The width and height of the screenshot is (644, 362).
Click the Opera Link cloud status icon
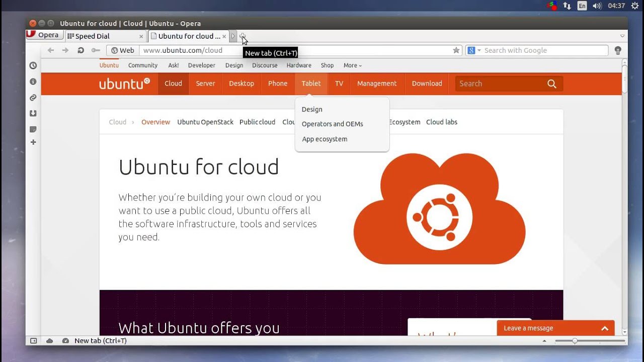49,340
